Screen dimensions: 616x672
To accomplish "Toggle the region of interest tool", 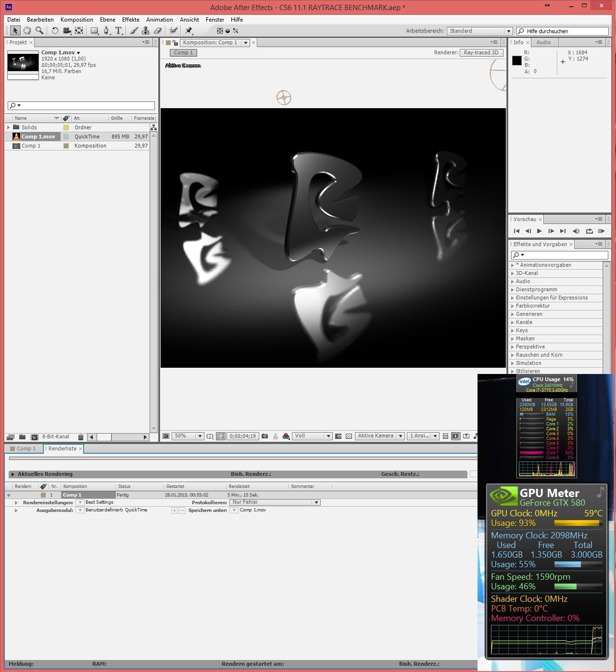I will click(x=220, y=436).
